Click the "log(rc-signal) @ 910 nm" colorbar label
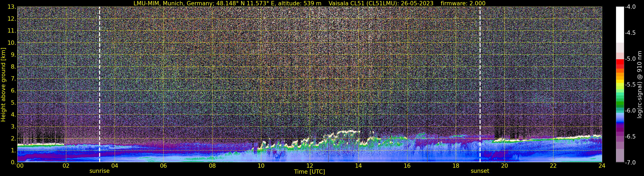The width and height of the screenshot is (644, 176). point(640,85)
